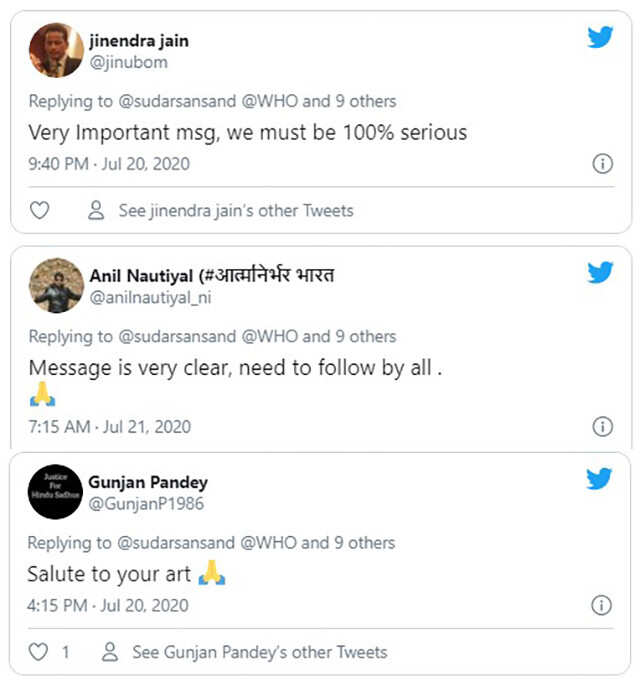Screen dimensions: 640x687
Task: Open See Gunjan Pandey's other Tweets link
Action: [x=260, y=652]
